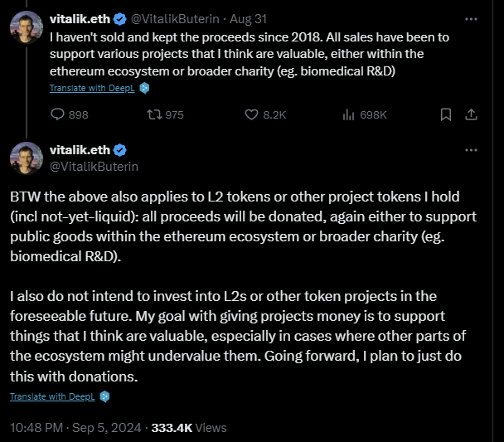
Task: Click the DeepL logo under the main tweet
Action: (104, 396)
